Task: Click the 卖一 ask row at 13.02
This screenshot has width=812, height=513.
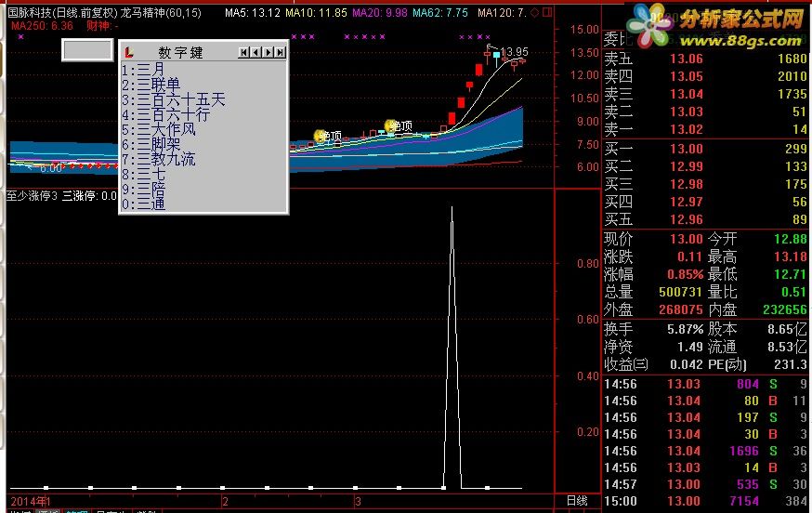Action: [x=706, y=129]
